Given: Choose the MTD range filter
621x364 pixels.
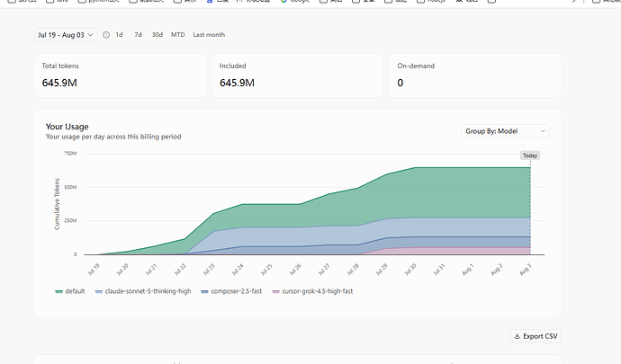Looking at the screenshot, I should (178, 35).
